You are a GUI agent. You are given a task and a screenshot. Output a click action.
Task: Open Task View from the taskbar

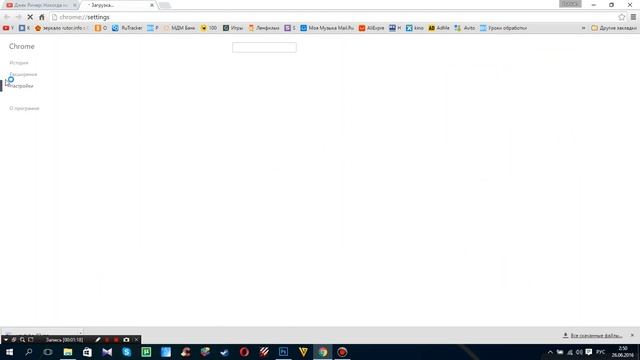pos(48,352)
